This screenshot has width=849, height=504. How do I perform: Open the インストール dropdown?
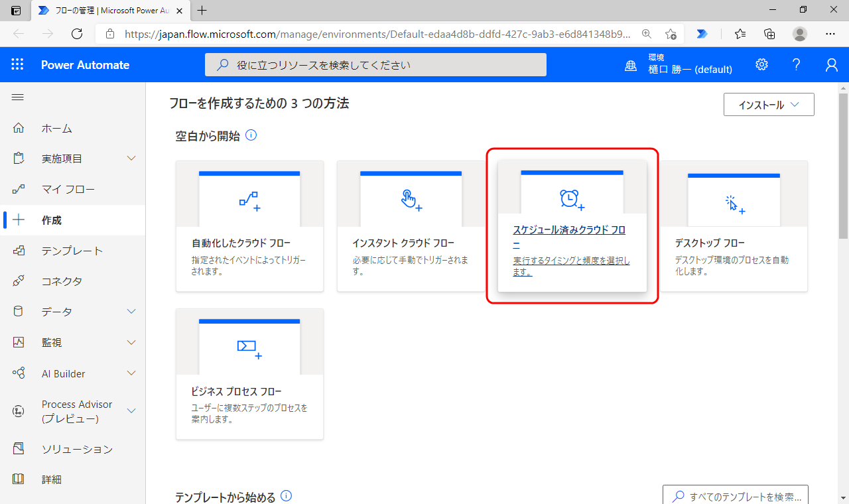click(769, 105)
